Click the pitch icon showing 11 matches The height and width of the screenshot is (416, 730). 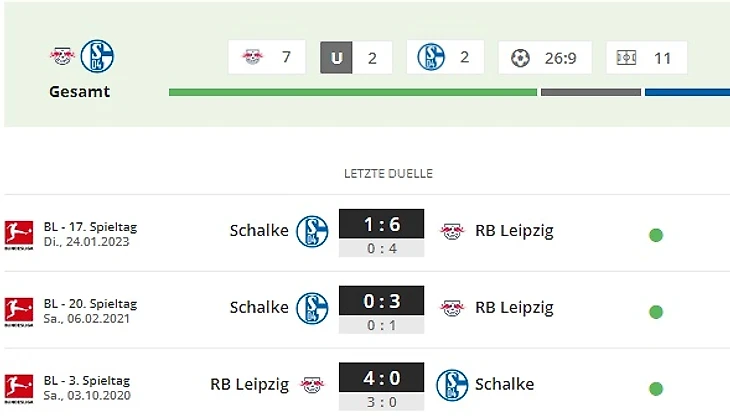[627, 58]
